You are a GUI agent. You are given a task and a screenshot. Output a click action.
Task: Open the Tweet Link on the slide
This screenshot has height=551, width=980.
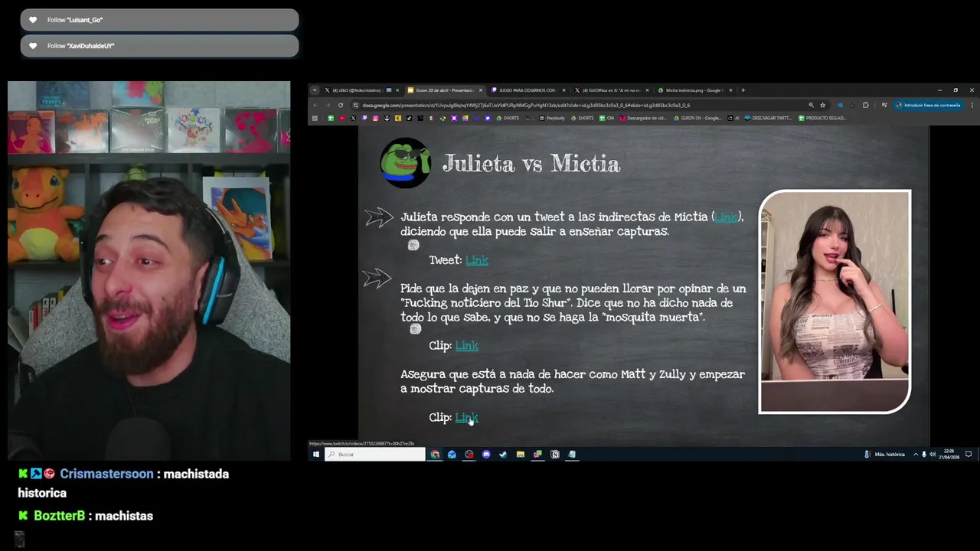pos(476,260)
